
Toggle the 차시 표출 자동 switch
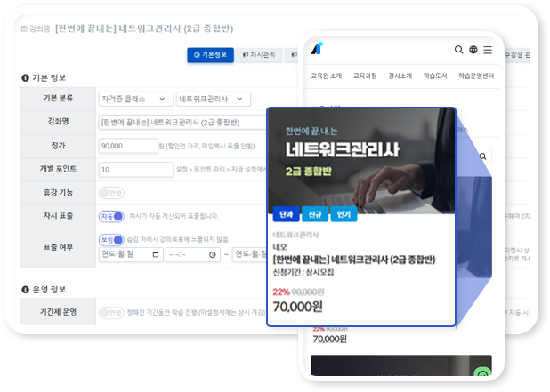111,216
